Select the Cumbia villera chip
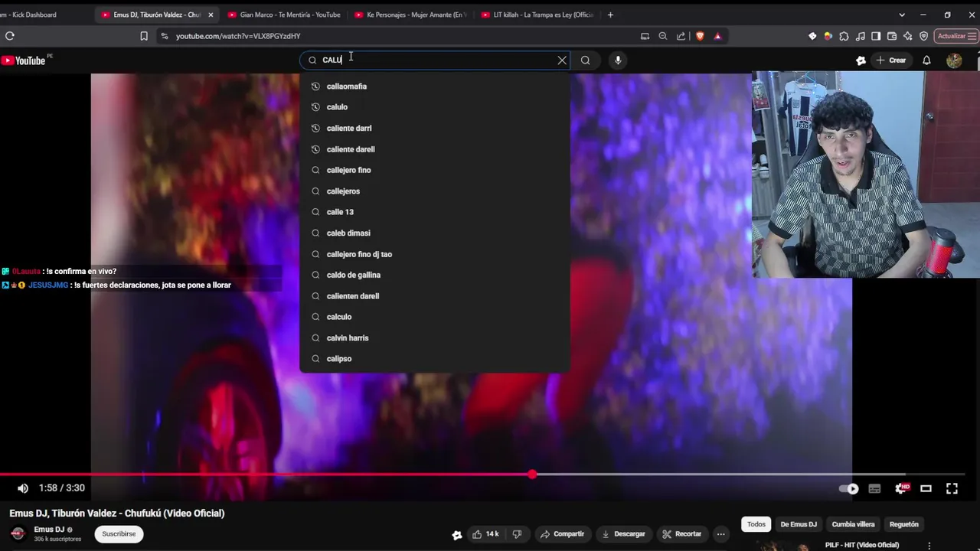The image size is (980, 551). (x=853, y=524)
